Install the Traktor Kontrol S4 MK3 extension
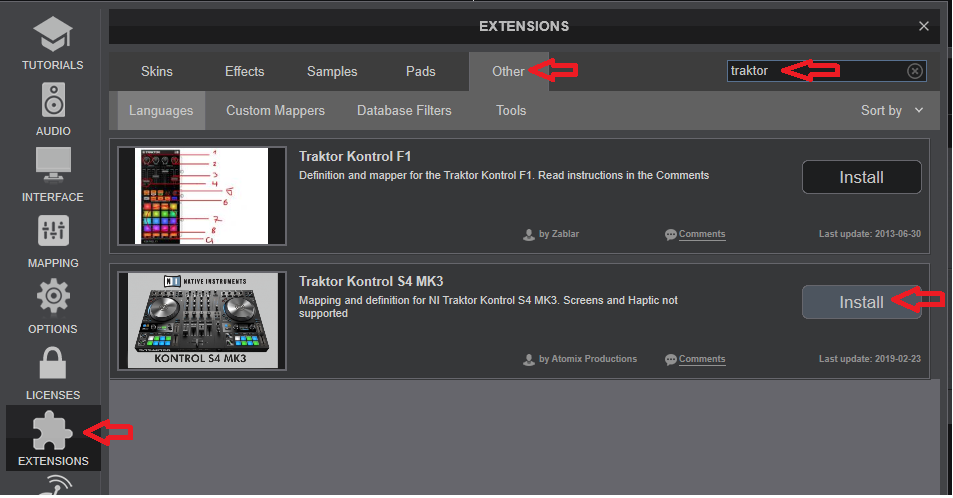This screenshot has height=498, width=953. click(x=861, y=302)
